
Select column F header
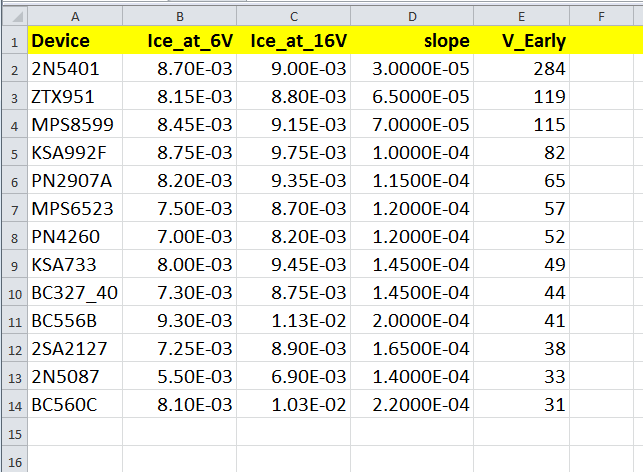pyautogui.click(x=601, y=16)
